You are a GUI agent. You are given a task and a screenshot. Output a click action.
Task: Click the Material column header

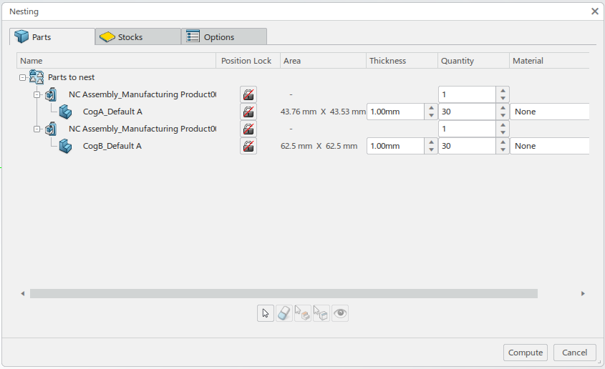tap(549, 61)
